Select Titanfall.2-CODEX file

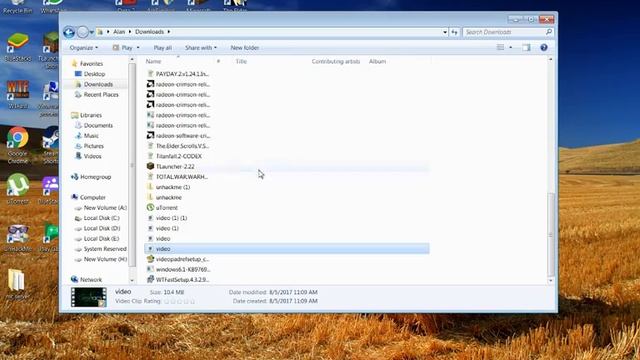[179, 156]
